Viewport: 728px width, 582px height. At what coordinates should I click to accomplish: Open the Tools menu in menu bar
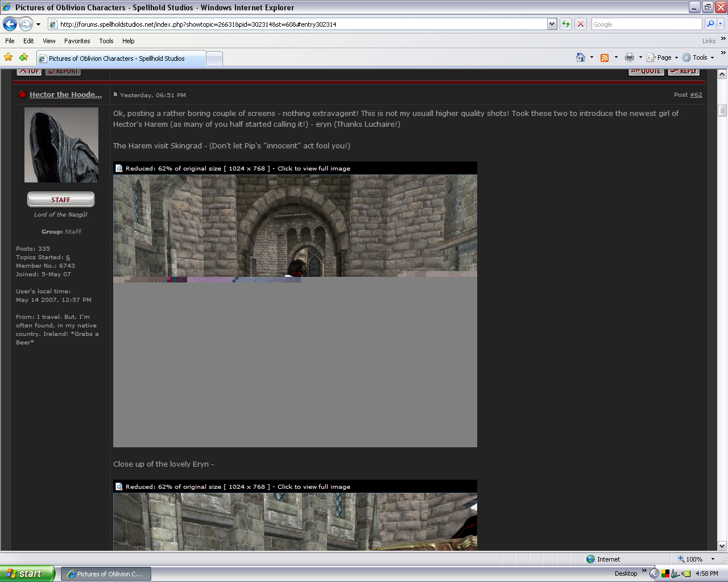pyautogui.click(x=106, y=41)
